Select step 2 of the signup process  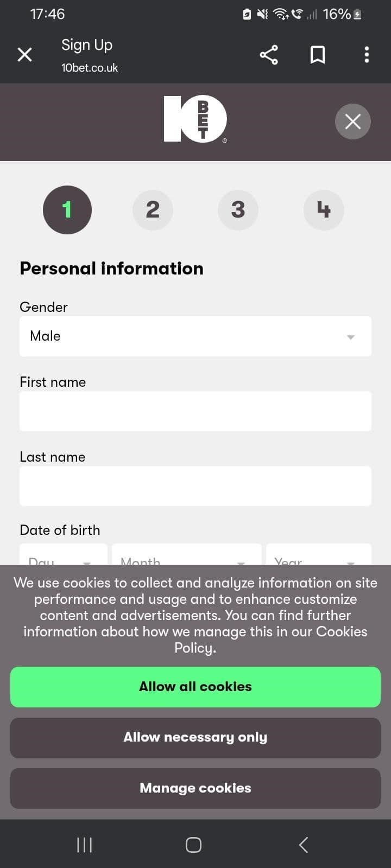point(153,210)
